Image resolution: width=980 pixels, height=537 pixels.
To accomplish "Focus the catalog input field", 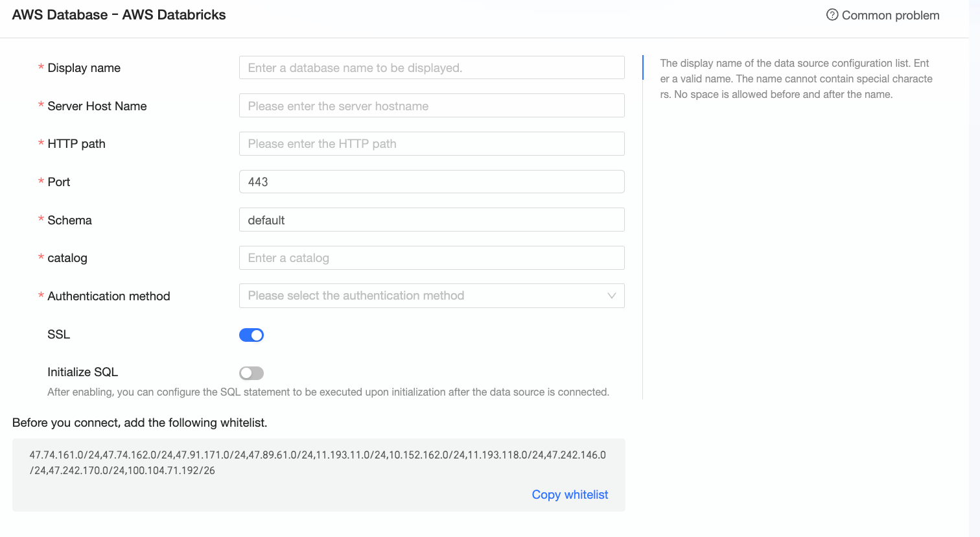I will tap(432, 258).
